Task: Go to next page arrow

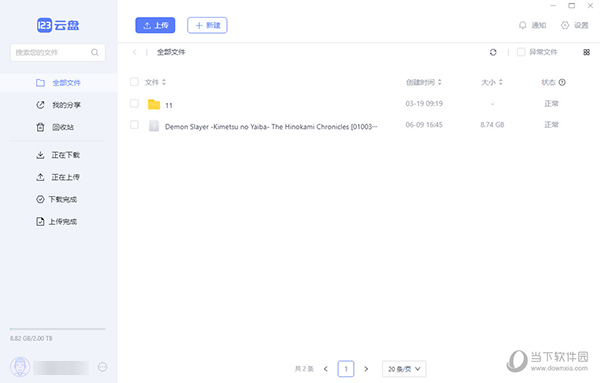Action: click(x=366, y=369)
